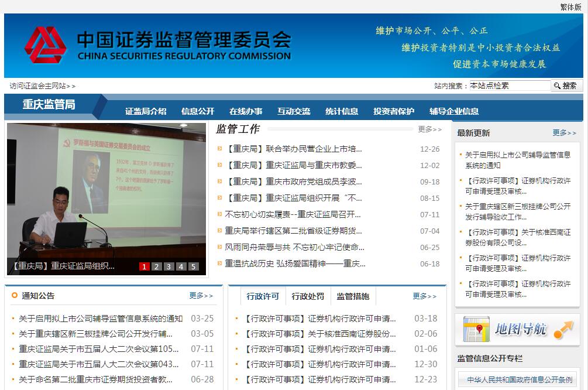Switch to 繁体版 traditional Chinese
This screenshot has height=390, width=588.
(x=570, y=7)
